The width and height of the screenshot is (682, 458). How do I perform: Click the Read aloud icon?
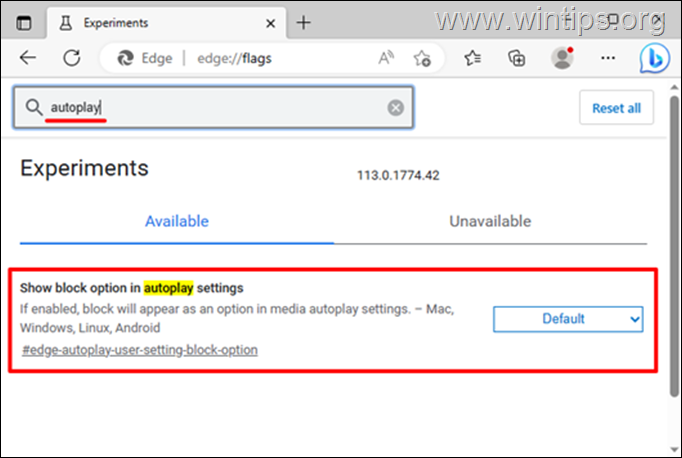(386, 58)
